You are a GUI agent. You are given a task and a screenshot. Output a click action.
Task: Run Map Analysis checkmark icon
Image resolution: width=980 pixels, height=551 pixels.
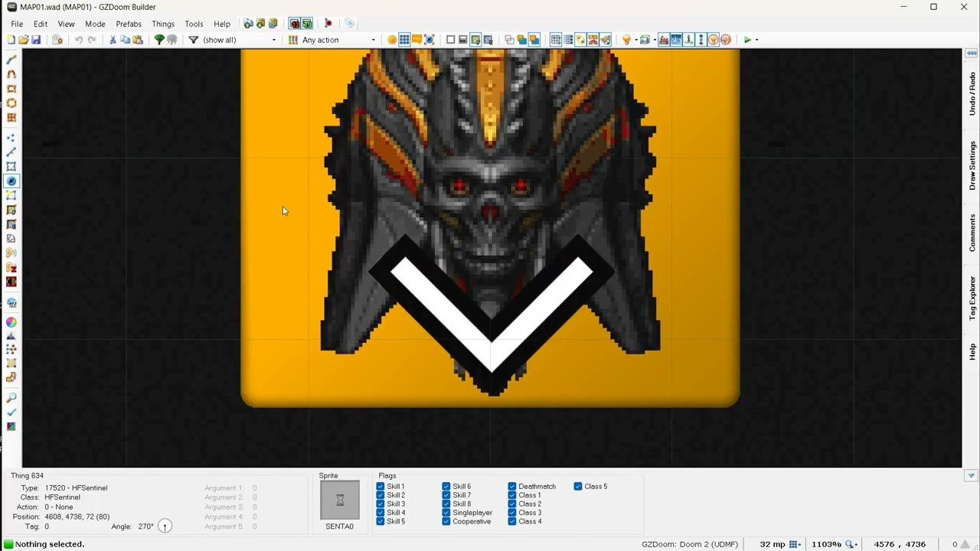tap(11, 412)
